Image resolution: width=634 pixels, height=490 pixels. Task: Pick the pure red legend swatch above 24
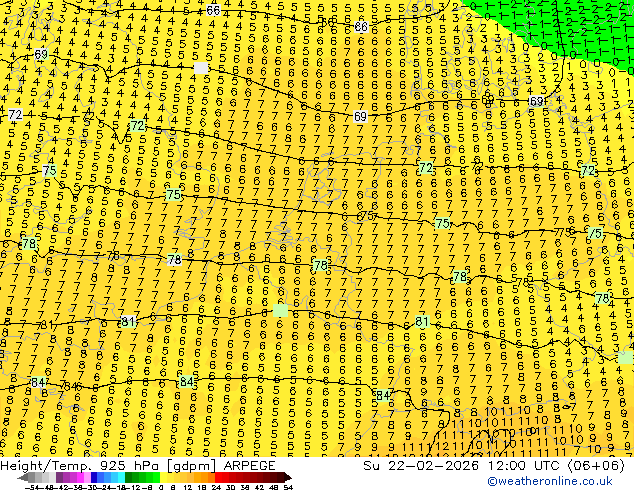(x=218, y=477)
